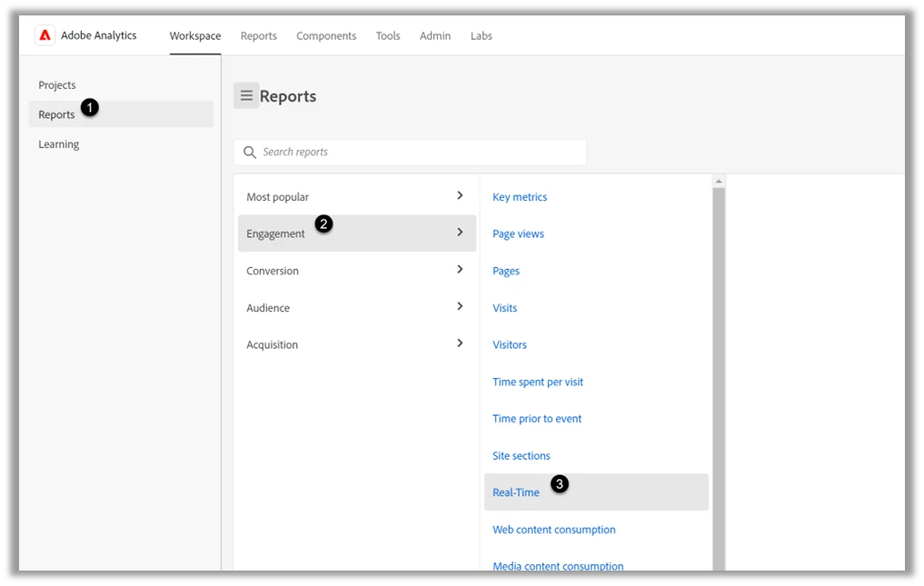Open the Pages report
The image size is (924, 586).
pos(506,271)
